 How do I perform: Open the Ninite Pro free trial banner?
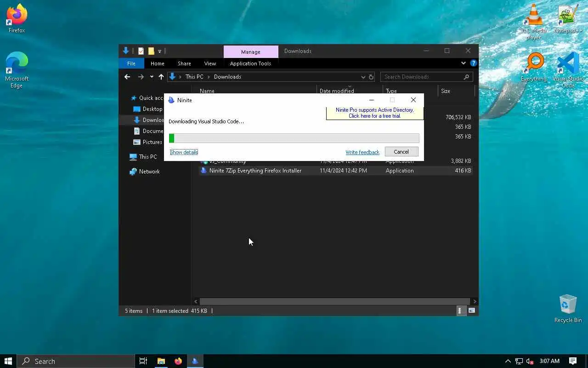[374, 113]
